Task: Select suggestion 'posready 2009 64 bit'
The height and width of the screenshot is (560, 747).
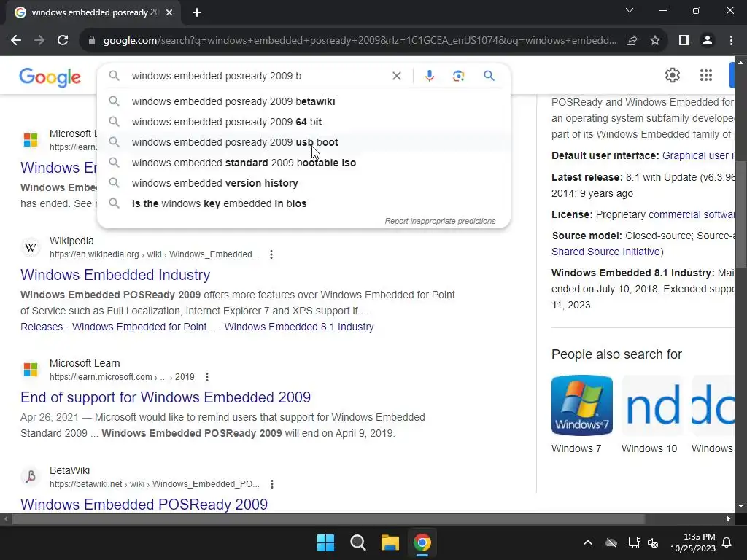Action: tap(303, 122)
